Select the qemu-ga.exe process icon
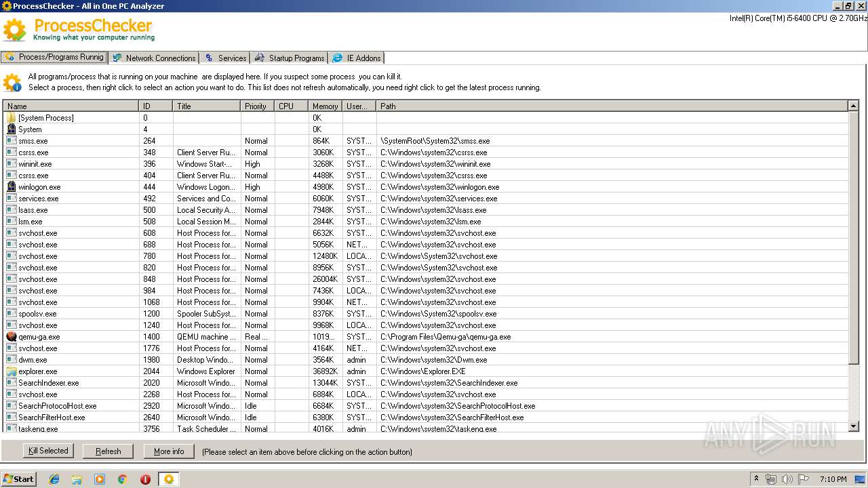The width and height of the screenshot is (868, 488). tap(11, 337)
